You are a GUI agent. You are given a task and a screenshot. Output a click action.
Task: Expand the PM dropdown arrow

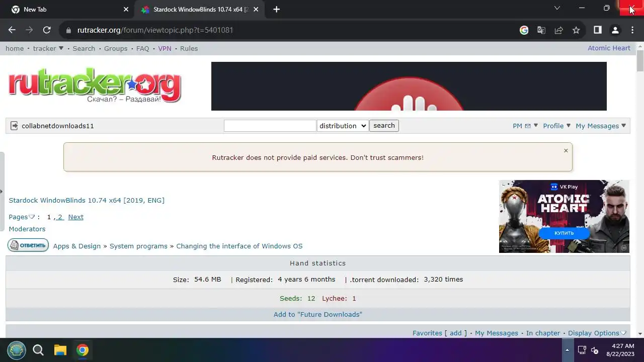point(536,126)
